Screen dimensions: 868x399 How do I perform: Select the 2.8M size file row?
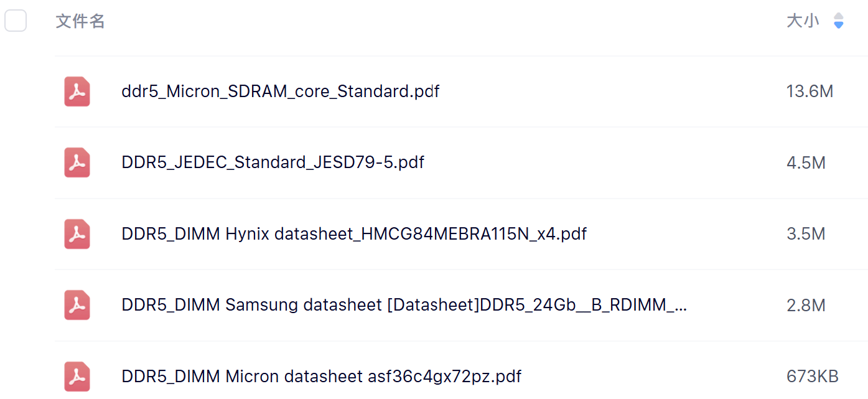[806, 306]
